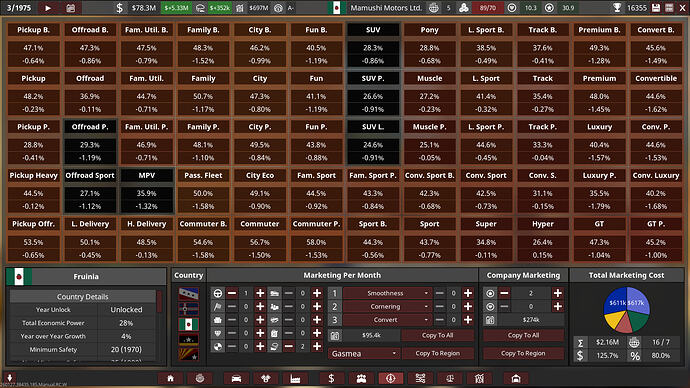Select the SUV demographic header
Viewport: 690px width, 388px height.
click(373, 30)
